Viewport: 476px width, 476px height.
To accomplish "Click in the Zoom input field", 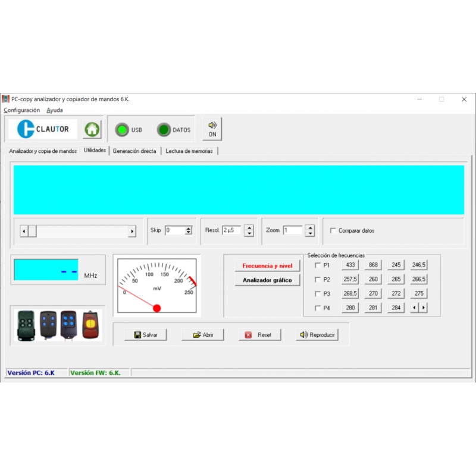I will pyautogui.click(x=293, y=230).
